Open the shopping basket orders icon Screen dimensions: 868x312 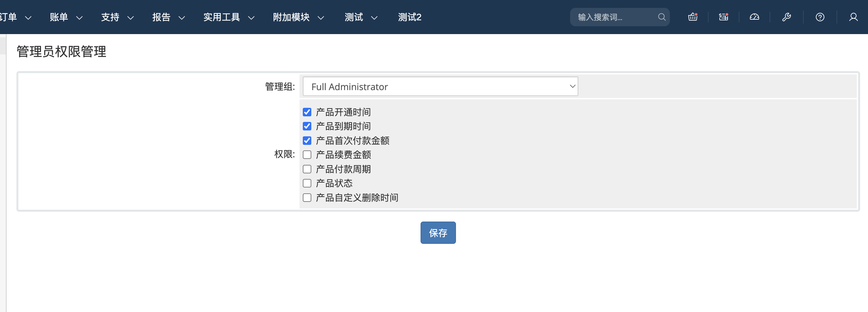tap(692, 17)
